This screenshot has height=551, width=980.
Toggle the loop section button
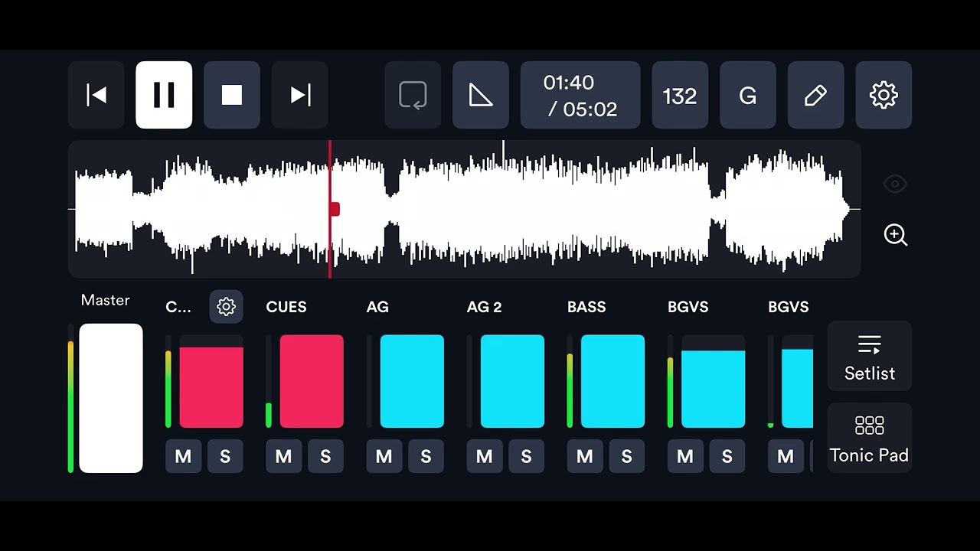(x=413, y=95)
